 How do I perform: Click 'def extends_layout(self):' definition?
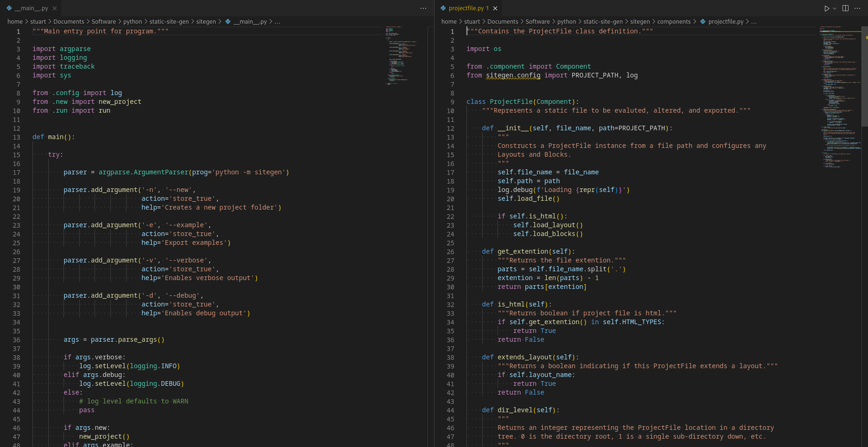530,357
